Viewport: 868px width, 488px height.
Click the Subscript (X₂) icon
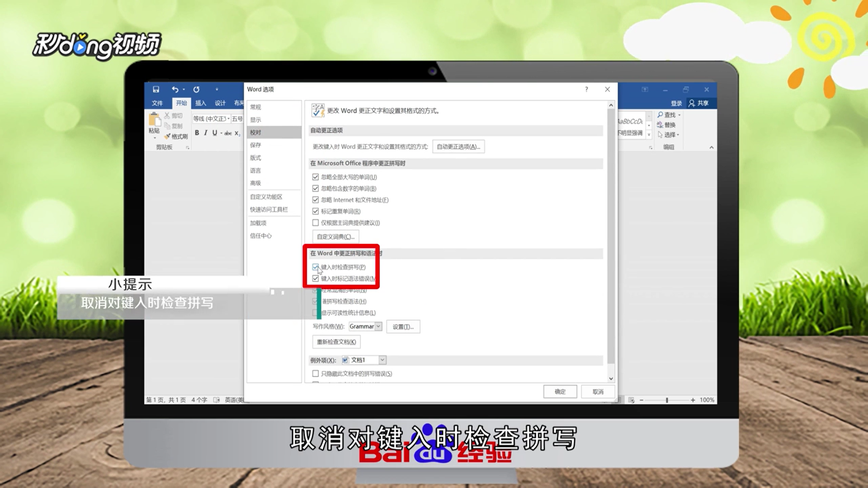pyautogui.click(x=237, y=133)
